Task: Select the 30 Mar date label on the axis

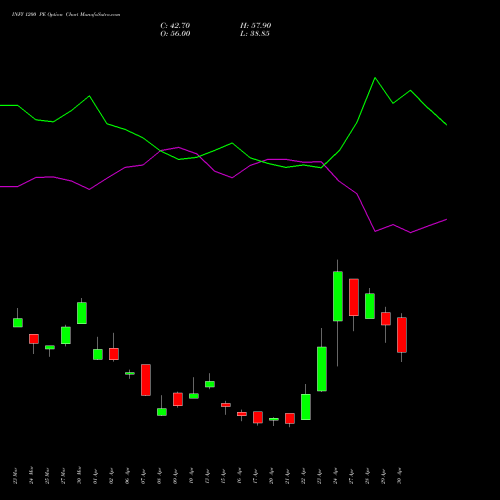Action: click(x=79, y=476)
